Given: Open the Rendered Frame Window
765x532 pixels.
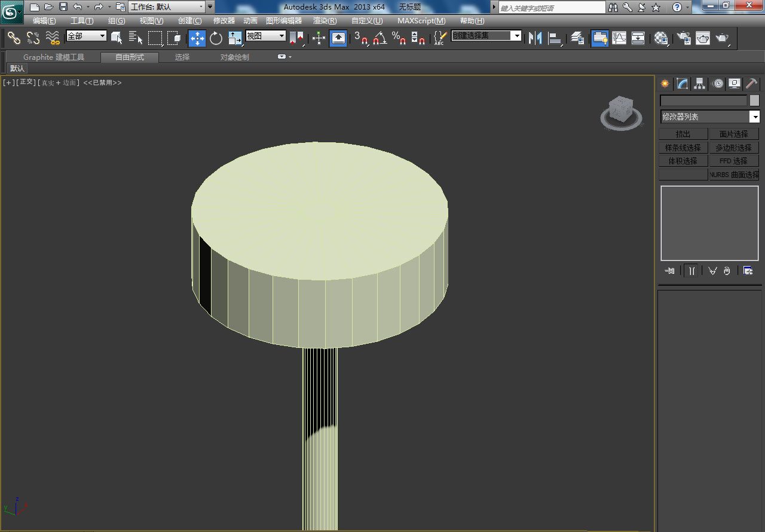Looking at the screenshot, I should click(x=703, y=38).
